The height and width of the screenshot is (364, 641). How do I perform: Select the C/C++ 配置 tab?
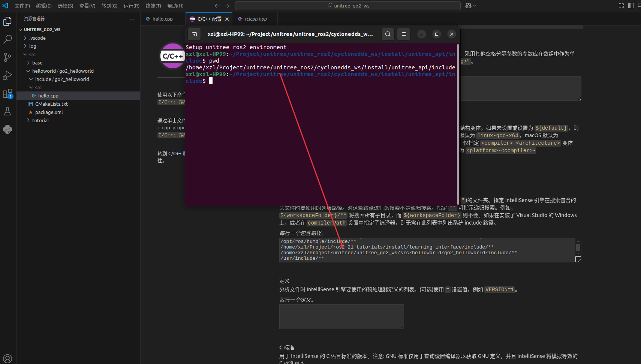(209, 19)
